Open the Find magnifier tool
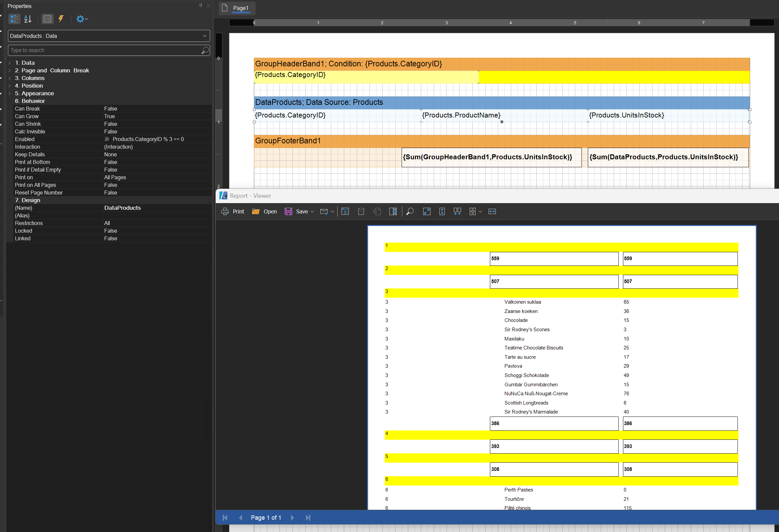Screen dimensions: 779x532 pos(410,211)
